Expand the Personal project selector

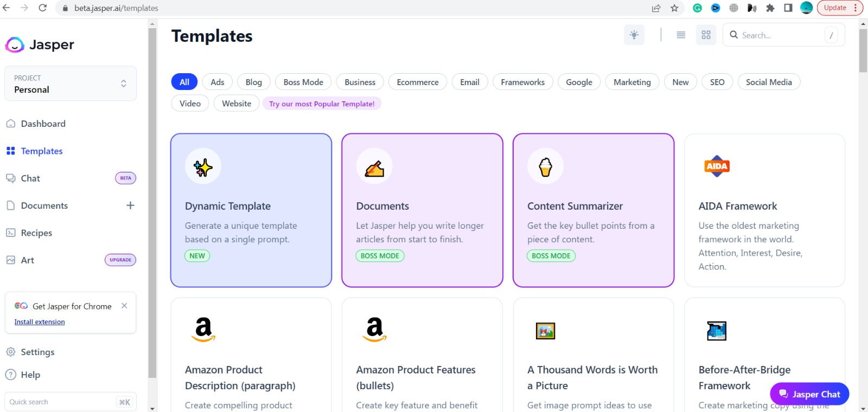[71, 83]
